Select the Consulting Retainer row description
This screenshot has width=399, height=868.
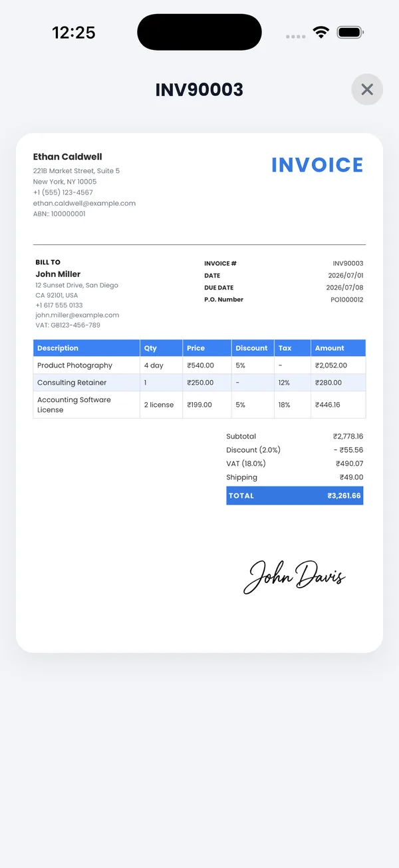point(72,383)
